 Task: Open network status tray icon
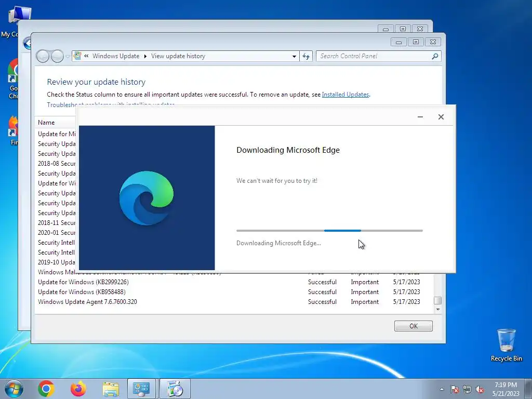coord(467,389)
